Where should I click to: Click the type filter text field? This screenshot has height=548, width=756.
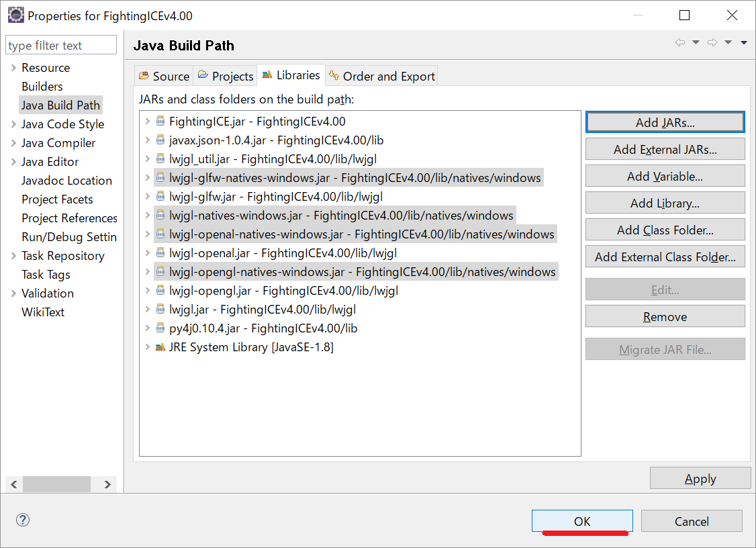coord(60,46)
